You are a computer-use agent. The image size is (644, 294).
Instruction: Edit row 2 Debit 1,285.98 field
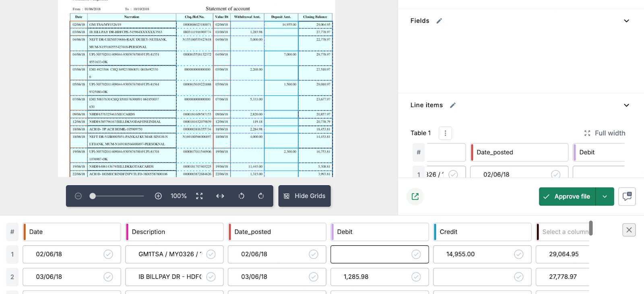tap(380, 277)
